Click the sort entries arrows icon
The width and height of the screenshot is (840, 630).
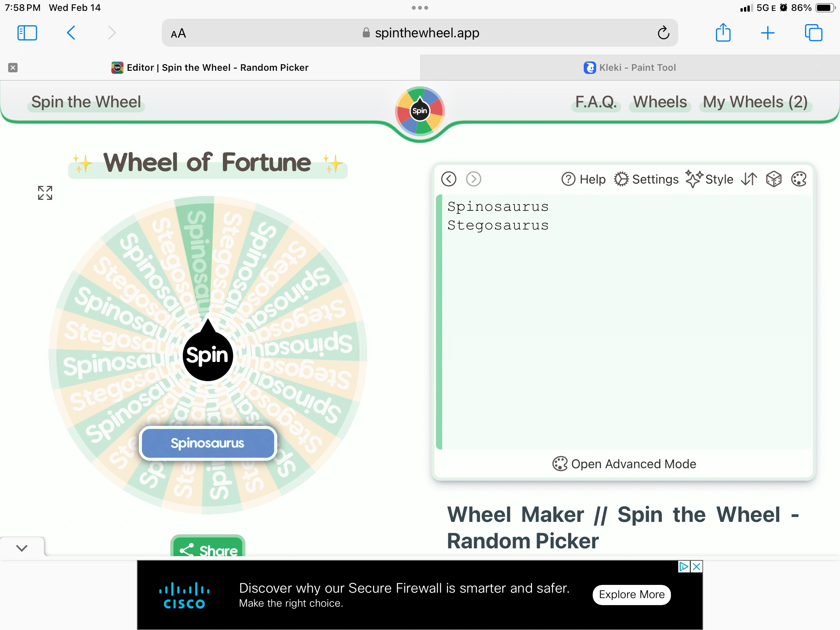click(749, 179)
